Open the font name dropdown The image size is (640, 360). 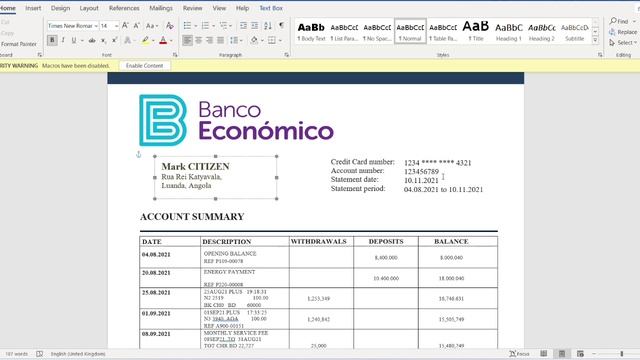click(96, 26)
